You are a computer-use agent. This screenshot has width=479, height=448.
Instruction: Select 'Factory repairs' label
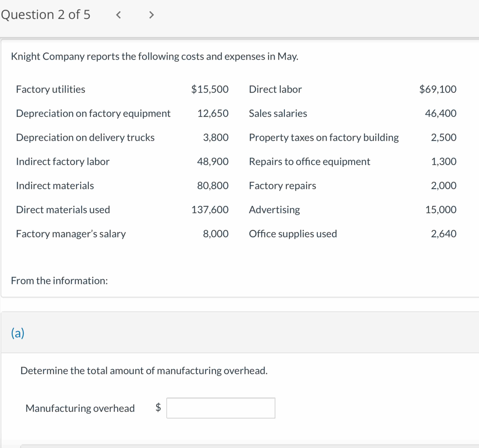[282, 186]
